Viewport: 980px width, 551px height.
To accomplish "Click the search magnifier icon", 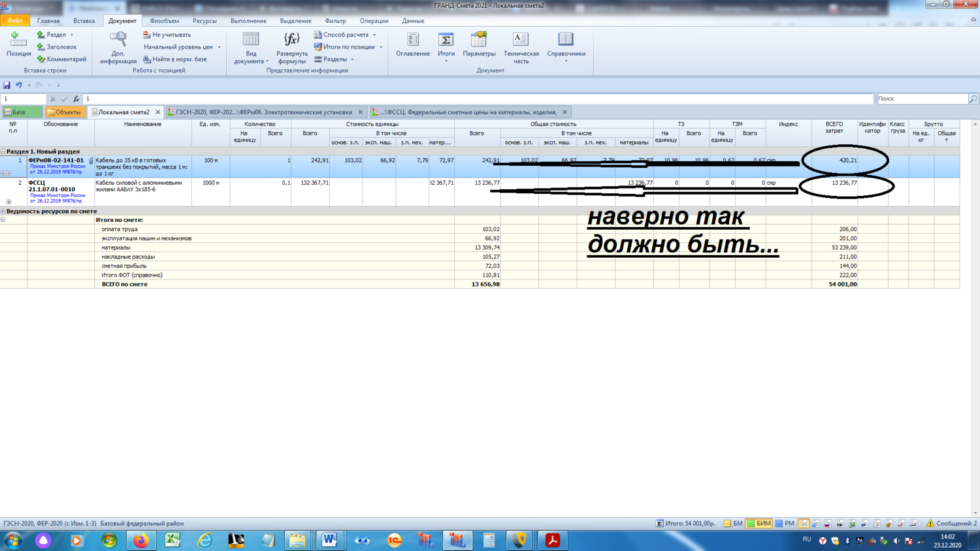I will click(973, 99).
